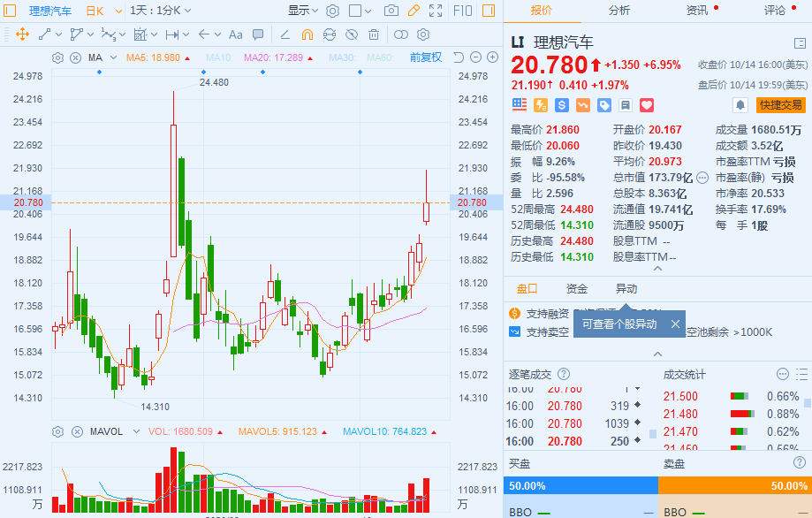
Task: Hide drawings with the eye-slash icon
Action: 352,34
